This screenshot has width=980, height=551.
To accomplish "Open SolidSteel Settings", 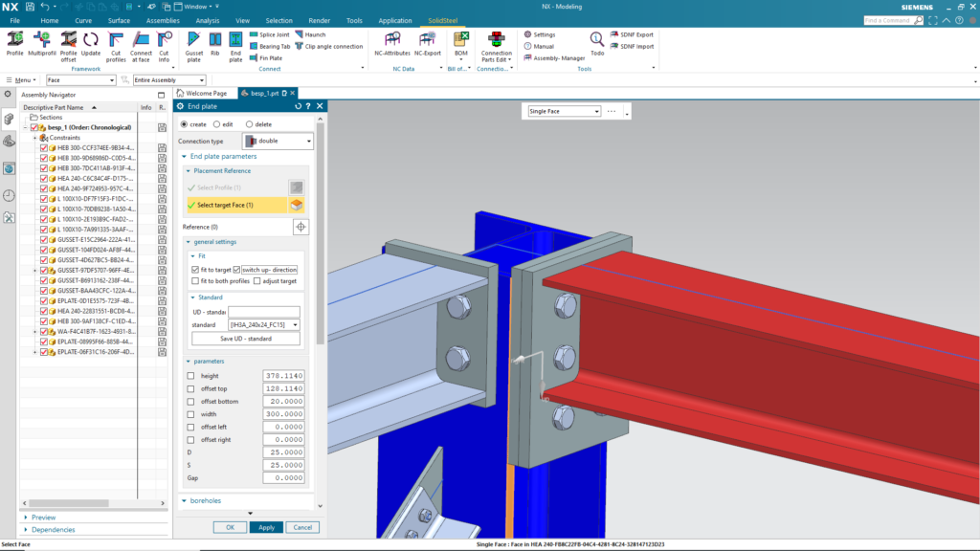I will pos(540,34).
